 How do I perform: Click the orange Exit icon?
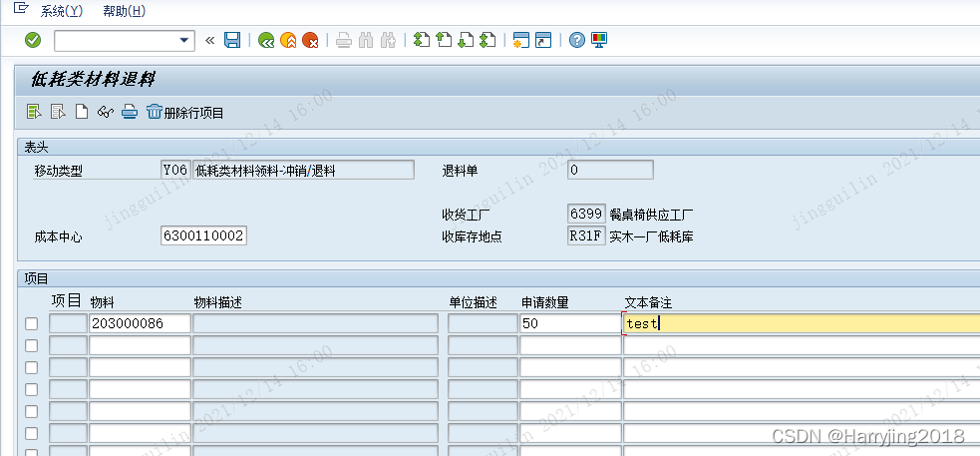tap(288, 41)
